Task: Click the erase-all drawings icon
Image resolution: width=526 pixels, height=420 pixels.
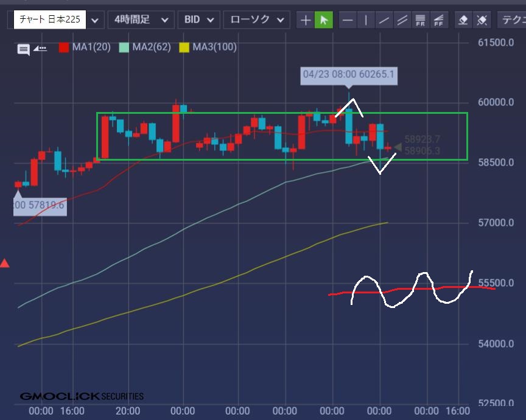Action: click(x=481, y=20)
